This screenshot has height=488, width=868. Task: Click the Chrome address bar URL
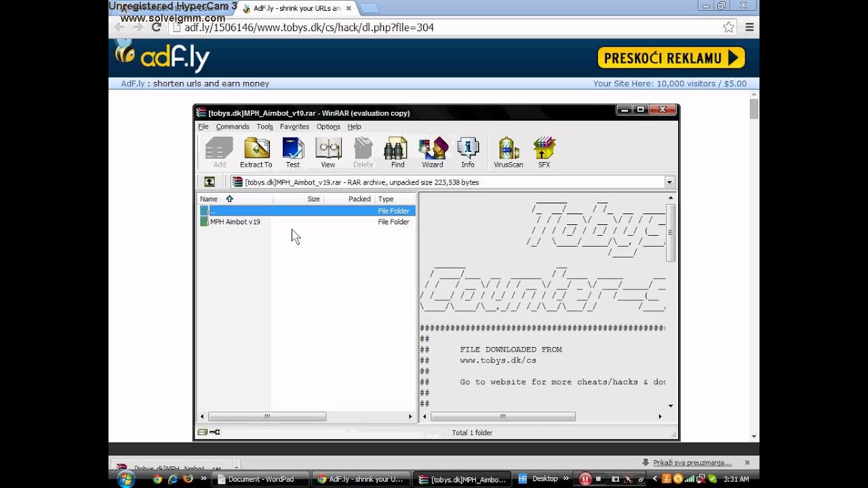444,27
